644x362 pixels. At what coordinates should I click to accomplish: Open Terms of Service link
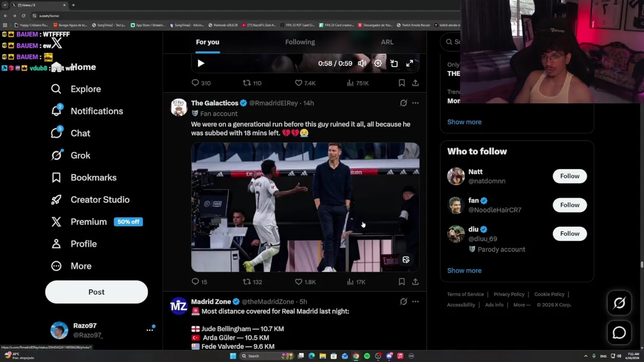click(x=465, y=294)
